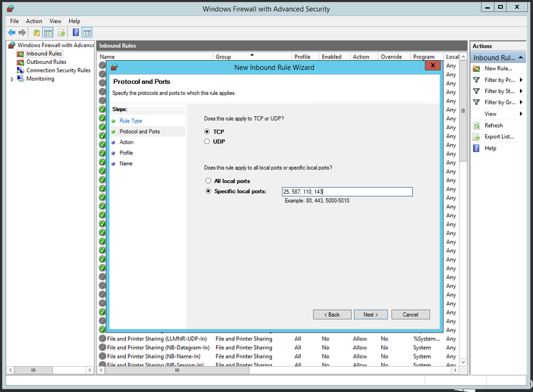The image size is (533, 392).
Task: Select the File and Printer Sharing (NB-Name-In) rule
Action: (154, 356)
